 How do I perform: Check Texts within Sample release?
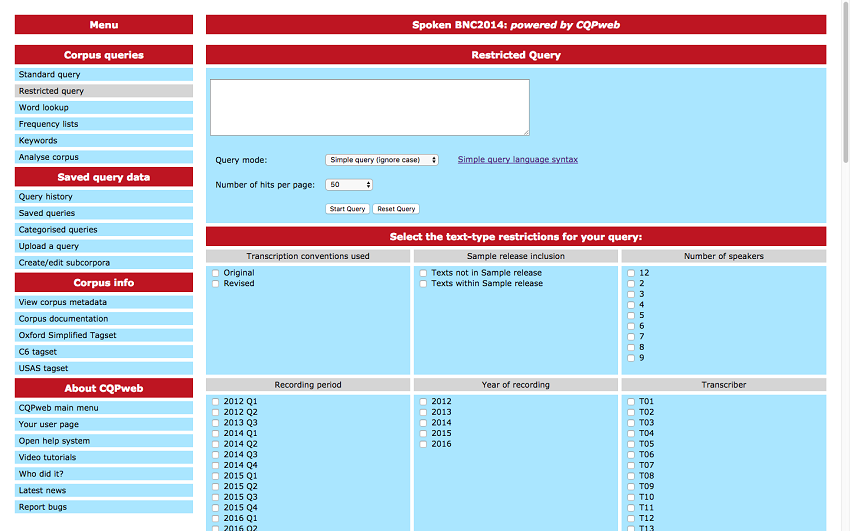[423, 283]
